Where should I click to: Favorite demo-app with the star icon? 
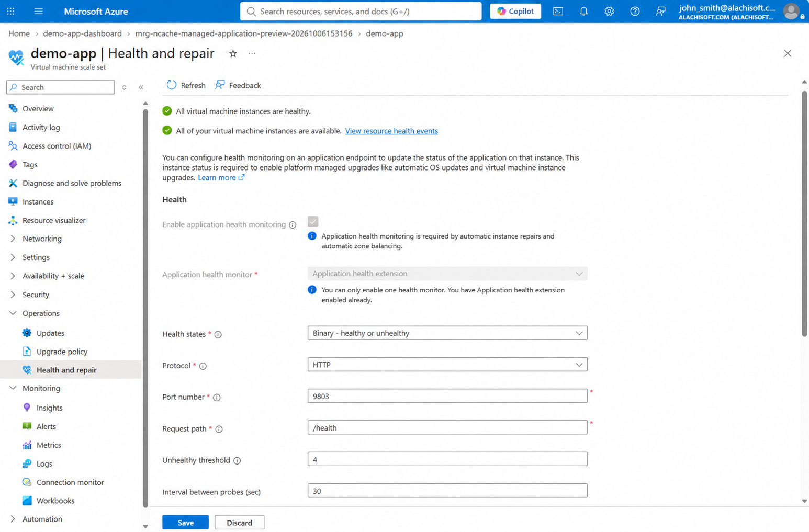[x=233, y=53]
